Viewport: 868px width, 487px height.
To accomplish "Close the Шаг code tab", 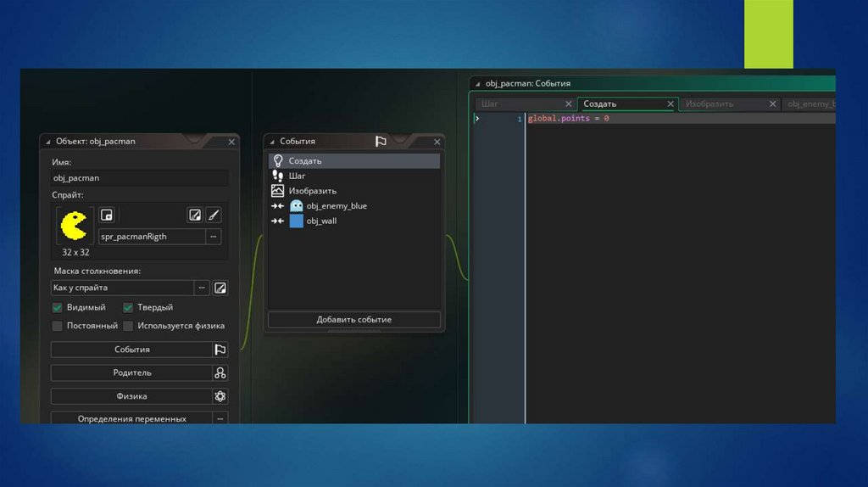I will tap(569, 104).
